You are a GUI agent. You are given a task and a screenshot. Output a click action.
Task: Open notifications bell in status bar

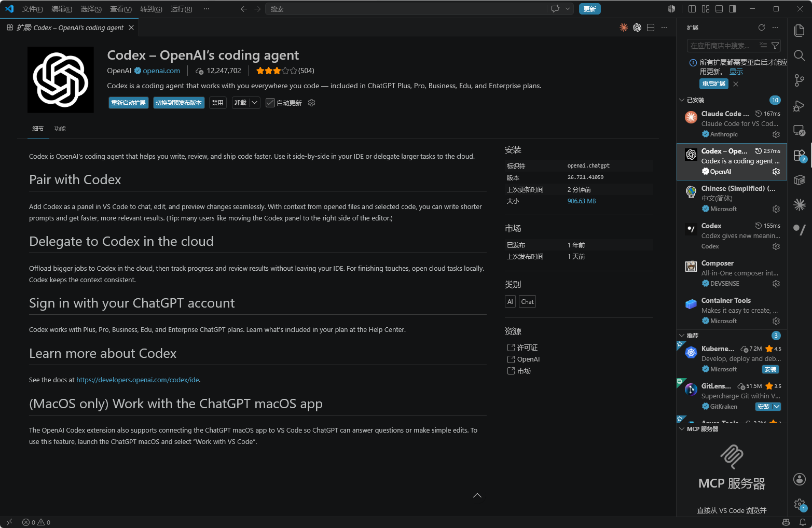click(803, 522)
